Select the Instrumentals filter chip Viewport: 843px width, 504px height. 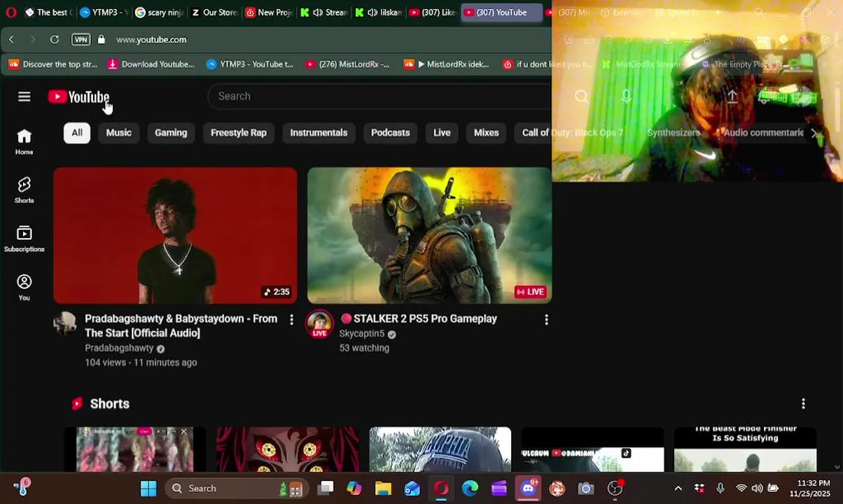tap(319, 132)
